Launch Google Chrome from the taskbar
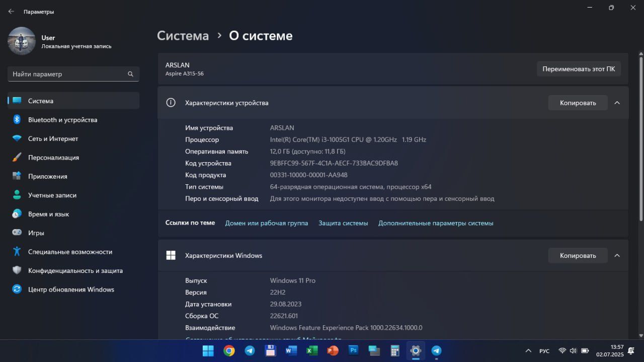 (x=229, y=350)
